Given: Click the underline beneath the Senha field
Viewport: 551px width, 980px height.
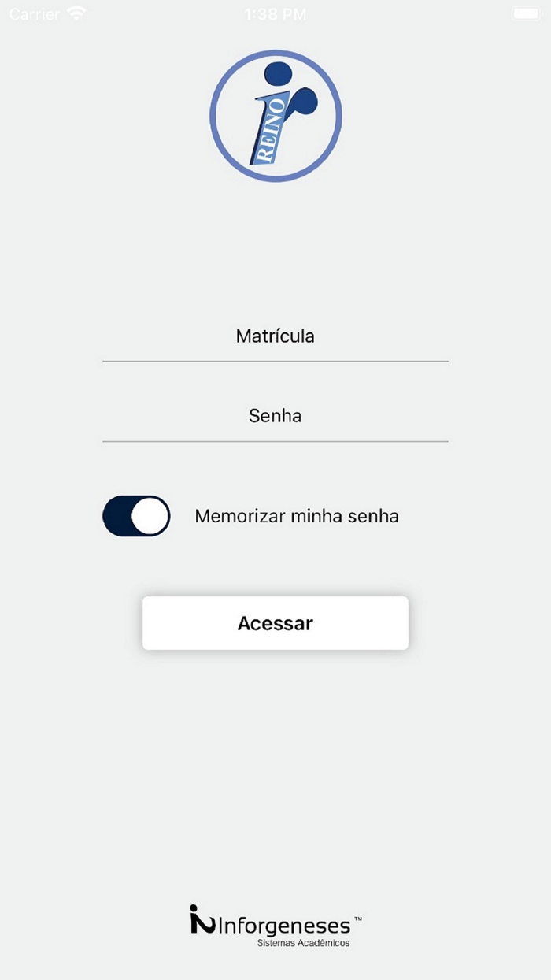Looking at the screenshot, I should pos(275,441).
